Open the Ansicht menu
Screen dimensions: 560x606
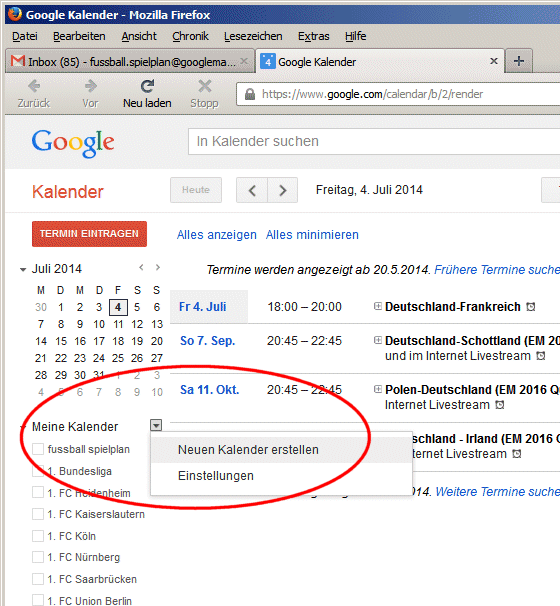click(139, 36)
